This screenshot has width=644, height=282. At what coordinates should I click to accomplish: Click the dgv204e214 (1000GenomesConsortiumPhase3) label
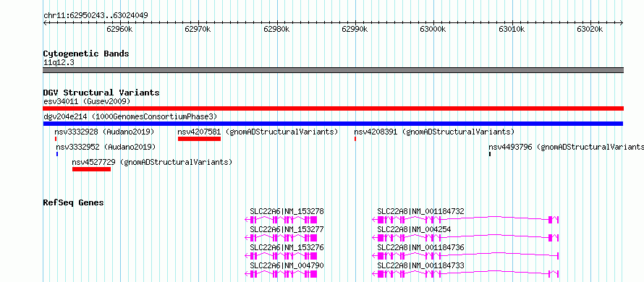click(x=130, y=116)
